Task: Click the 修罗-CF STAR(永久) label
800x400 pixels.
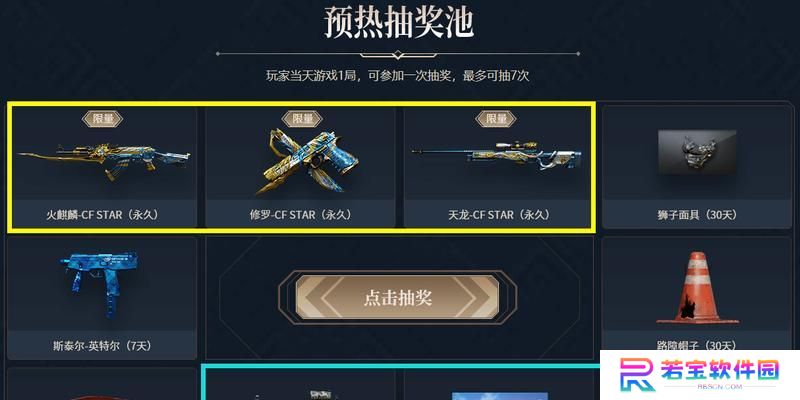Action: click(x=301, y=215)
